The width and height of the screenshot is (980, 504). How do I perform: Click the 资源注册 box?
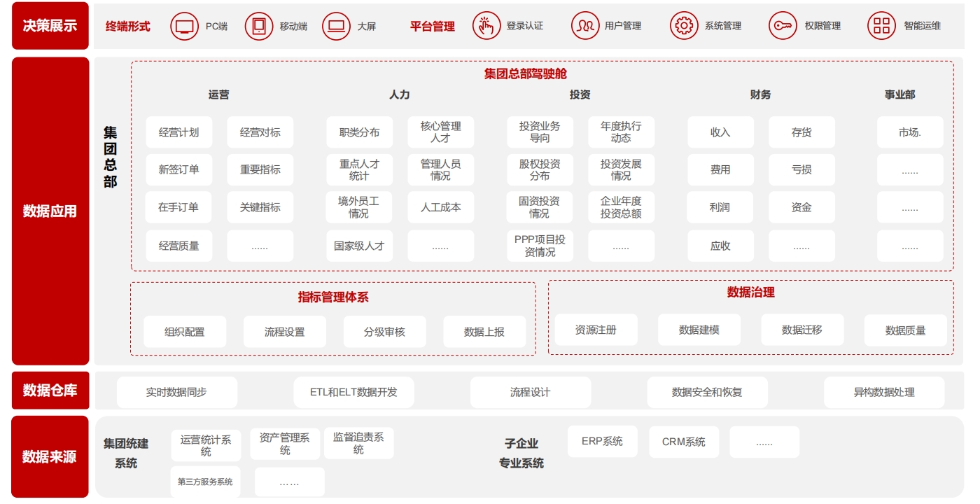tap(596, 330)
